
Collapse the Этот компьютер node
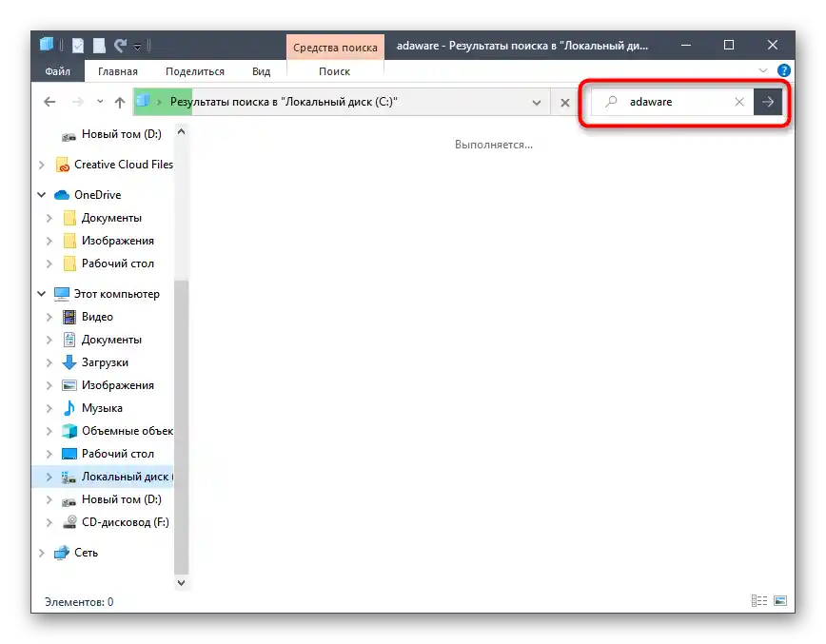click(42, 294)
